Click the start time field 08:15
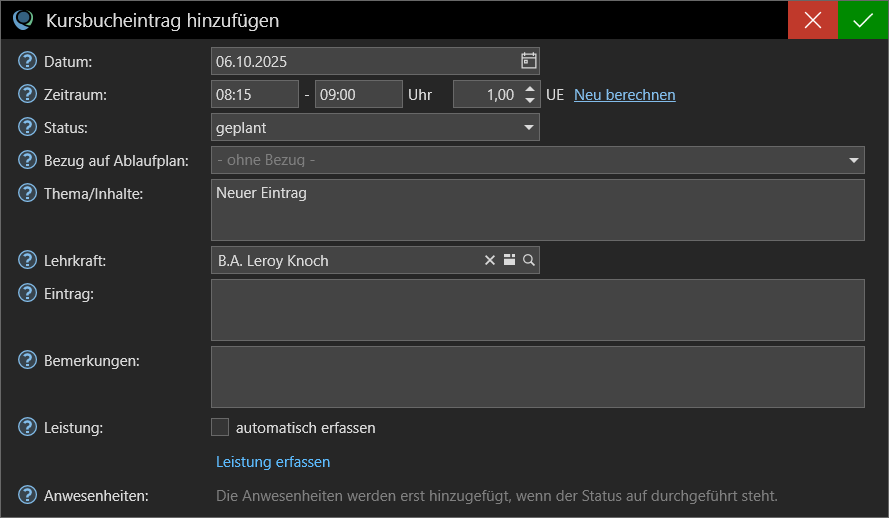Screen dimensions: 889x518 [255, 94]
